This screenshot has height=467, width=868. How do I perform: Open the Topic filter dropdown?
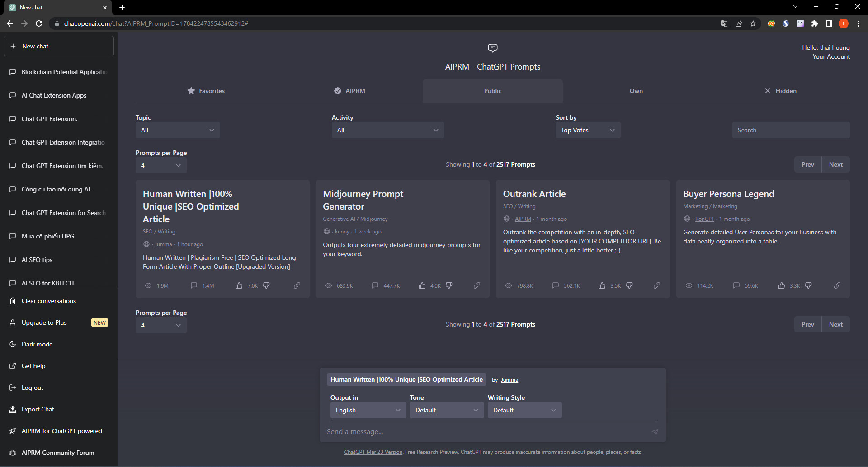tap(177, 130)
